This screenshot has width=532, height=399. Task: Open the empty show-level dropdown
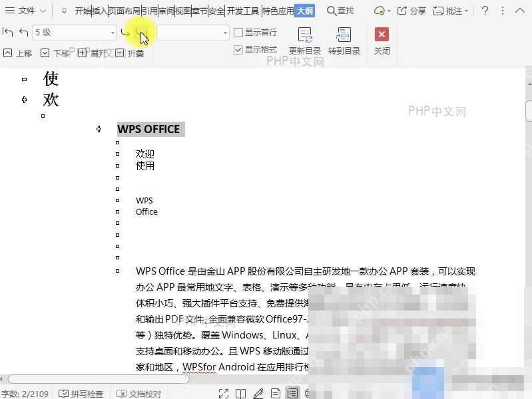(192, 33)
